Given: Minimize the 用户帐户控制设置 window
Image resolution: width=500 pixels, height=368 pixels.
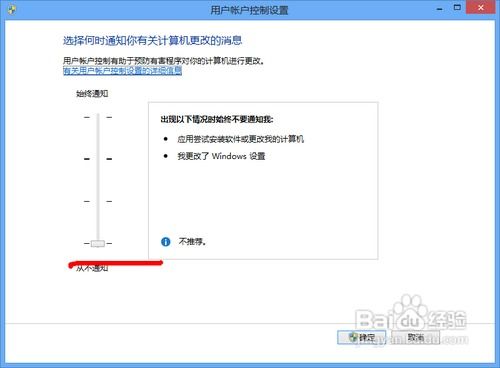Looking at the screenshot, I should point(440,9).
